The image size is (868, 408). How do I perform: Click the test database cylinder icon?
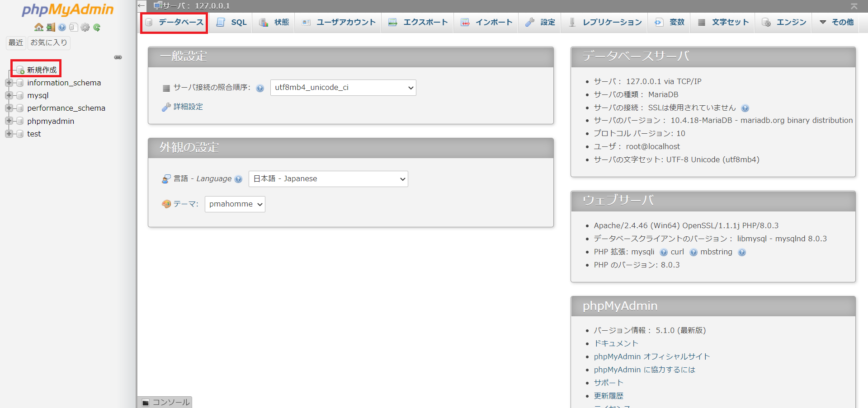(20, 134)
